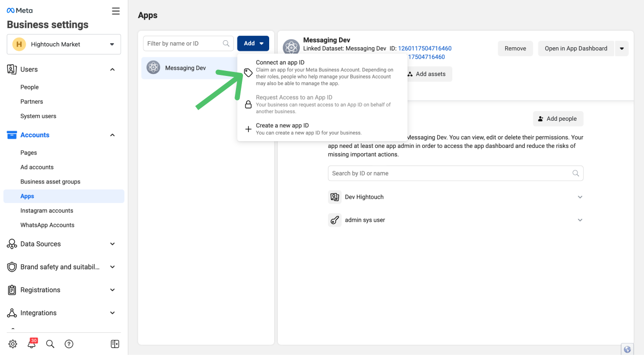
Task: Click the Messaging Dev app atom icon
Action: coord(153,68)
